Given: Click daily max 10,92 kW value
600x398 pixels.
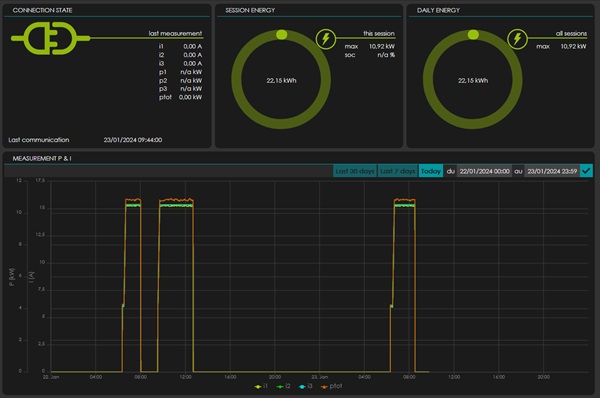Looking at the screenshot, I should (573, 46).
